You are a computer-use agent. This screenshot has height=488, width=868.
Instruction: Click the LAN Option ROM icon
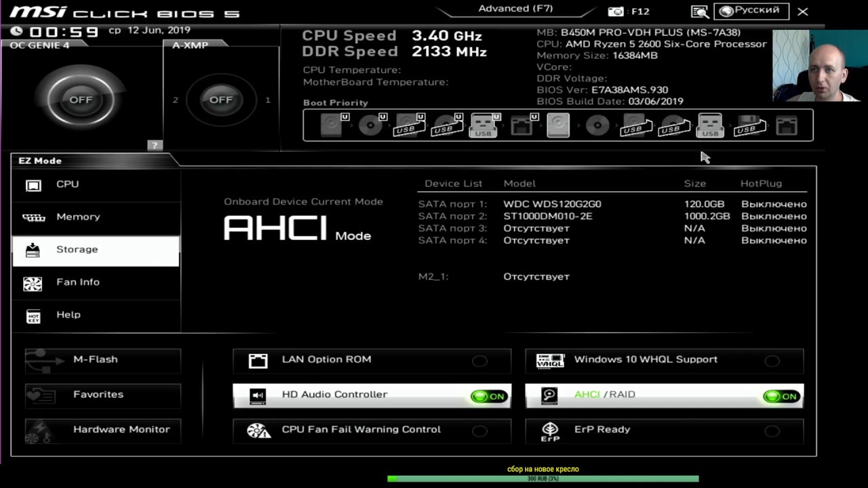(x=258, y=361)
